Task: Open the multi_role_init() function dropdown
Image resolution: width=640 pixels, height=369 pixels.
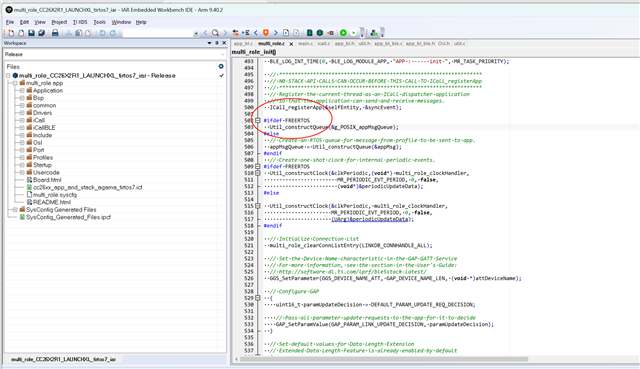Action: tap(254, 52)
